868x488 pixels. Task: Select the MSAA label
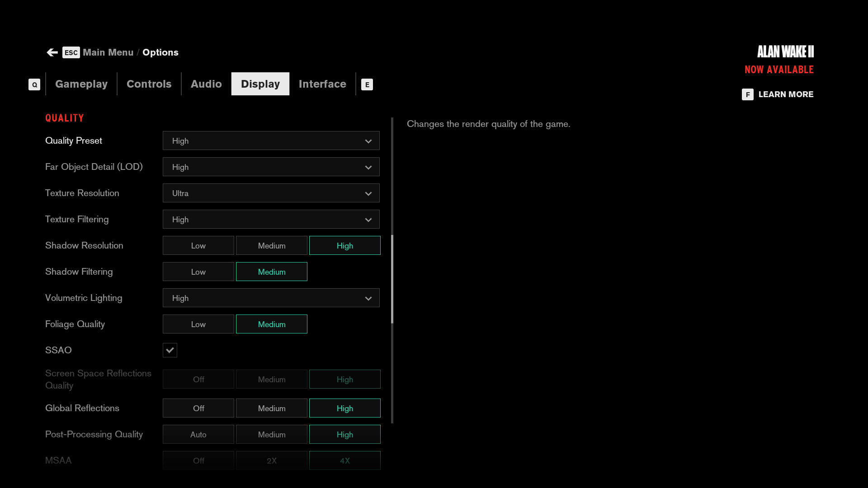pyautogui.click(x=58, y=460)
